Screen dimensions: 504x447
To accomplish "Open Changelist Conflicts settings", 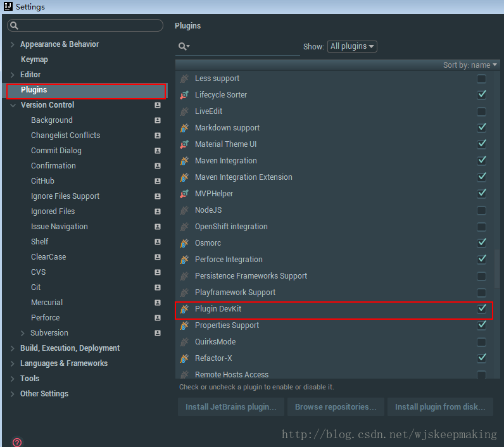I will click(x=66, y=135).
